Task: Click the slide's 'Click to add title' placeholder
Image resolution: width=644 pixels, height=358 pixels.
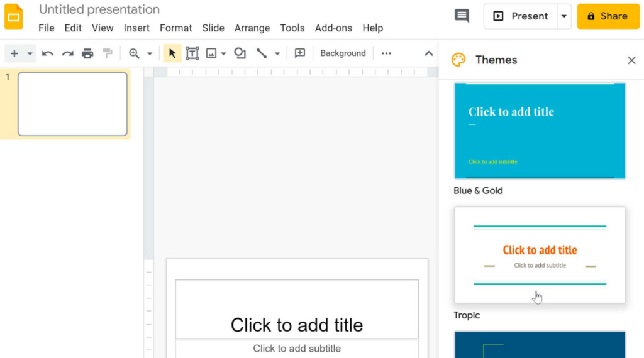Action: click(x=297, y=310)
